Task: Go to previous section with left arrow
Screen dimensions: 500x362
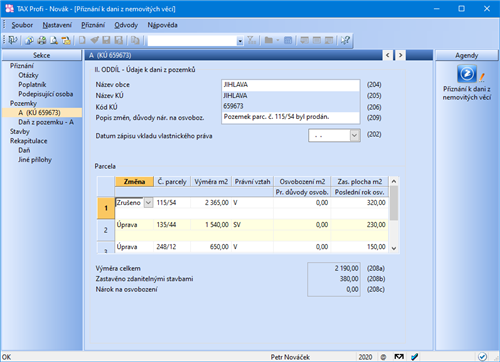Action: pyautogui.click(x=387, y=55)
